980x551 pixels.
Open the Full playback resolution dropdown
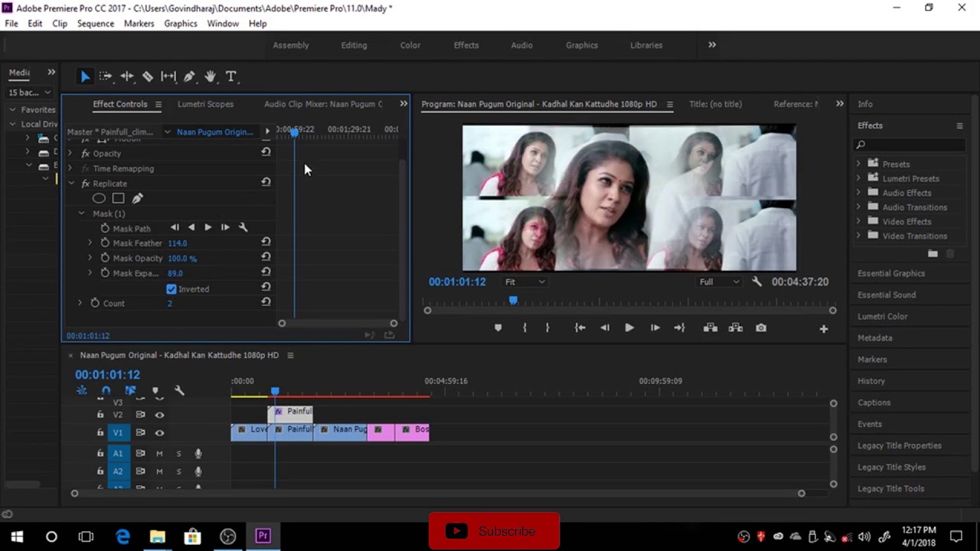pyautogui.click(x=720, y=282)
